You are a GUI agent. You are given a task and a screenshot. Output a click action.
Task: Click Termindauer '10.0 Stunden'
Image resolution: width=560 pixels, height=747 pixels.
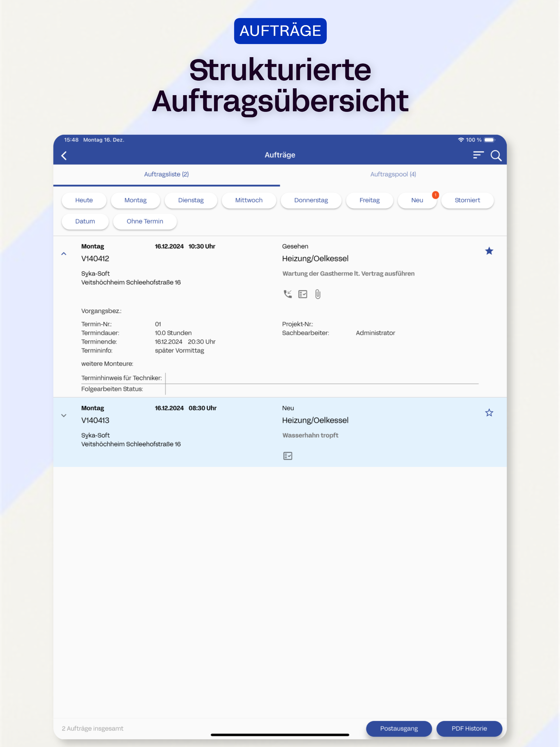[173, 333]
